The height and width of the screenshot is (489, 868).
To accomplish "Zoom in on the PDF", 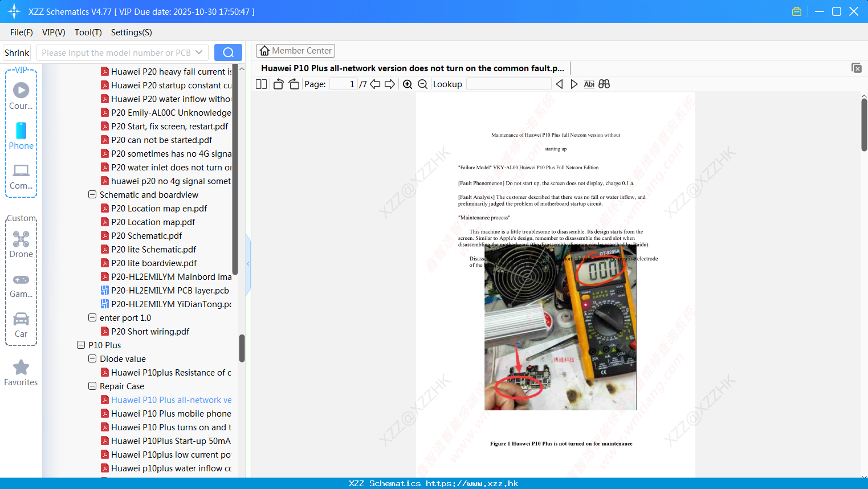I will click(x=407, y=84).
